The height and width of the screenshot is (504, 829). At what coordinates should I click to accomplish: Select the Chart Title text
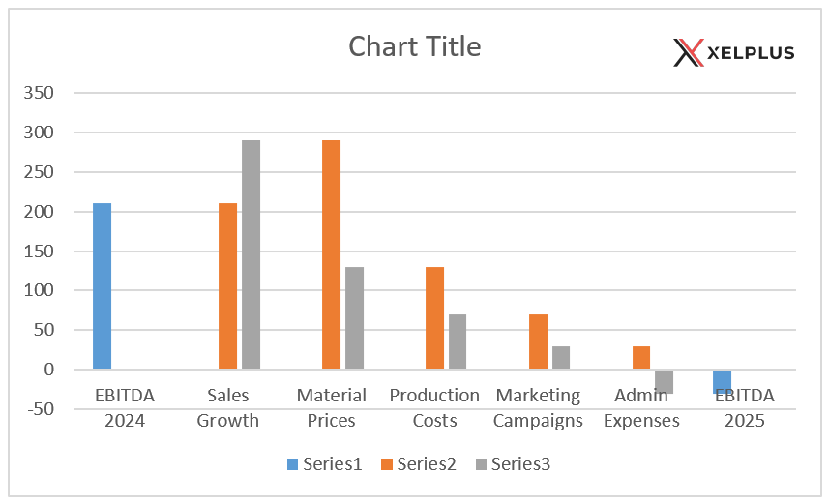pyautogui.click(x=414, y=46)
